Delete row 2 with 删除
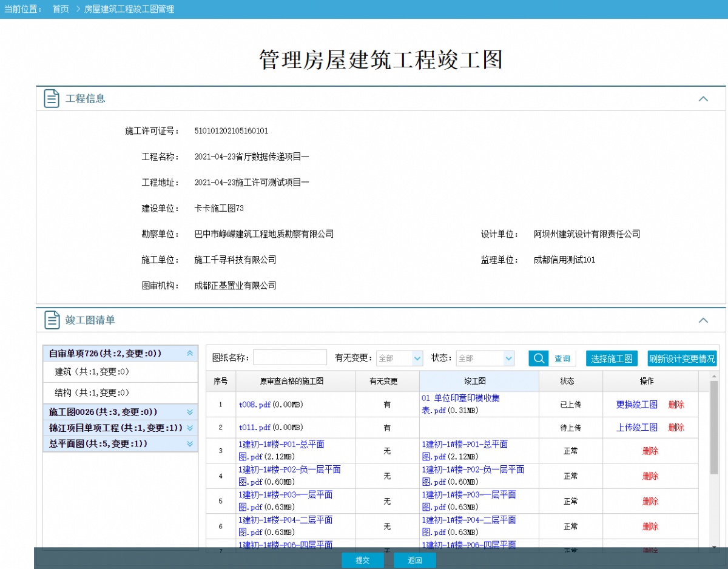This screenshot has width=728, height=569. [676, 428]
